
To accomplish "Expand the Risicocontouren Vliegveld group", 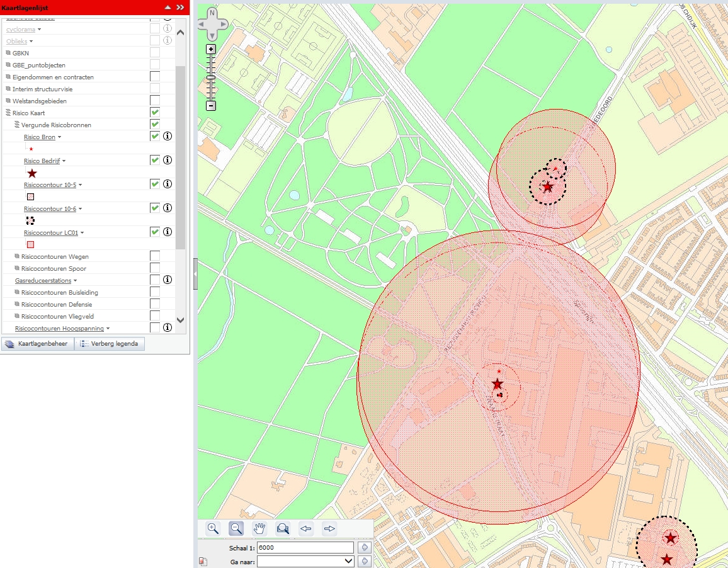I will pos(17,316).
